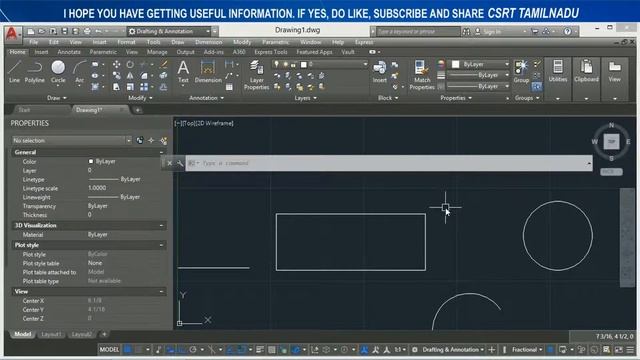This screenshot has height=360, width=640.
Task: Click the Group tool
Action: [x=521, y=71]
